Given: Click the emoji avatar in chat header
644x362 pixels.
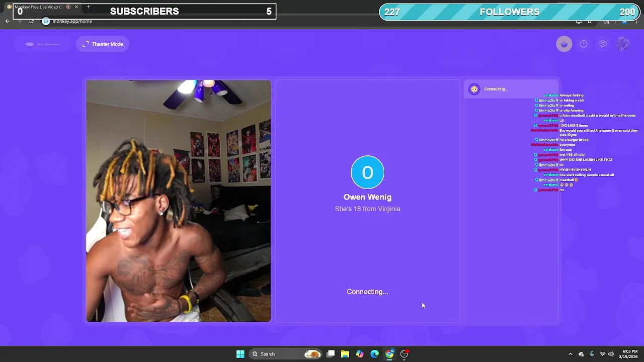Looking at the screenshot, I should click(x=474, y=89).
